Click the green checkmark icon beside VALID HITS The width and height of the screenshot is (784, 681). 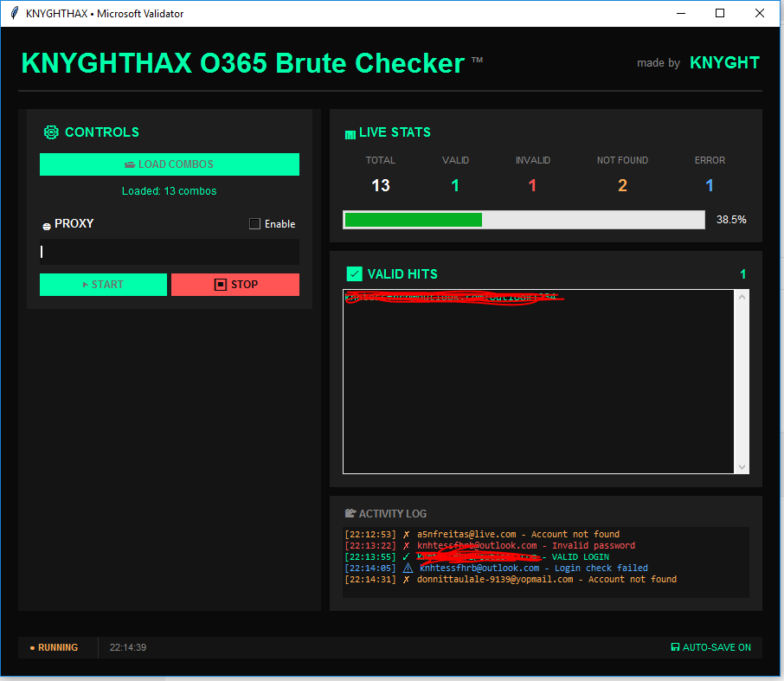[x=354, y=274]
